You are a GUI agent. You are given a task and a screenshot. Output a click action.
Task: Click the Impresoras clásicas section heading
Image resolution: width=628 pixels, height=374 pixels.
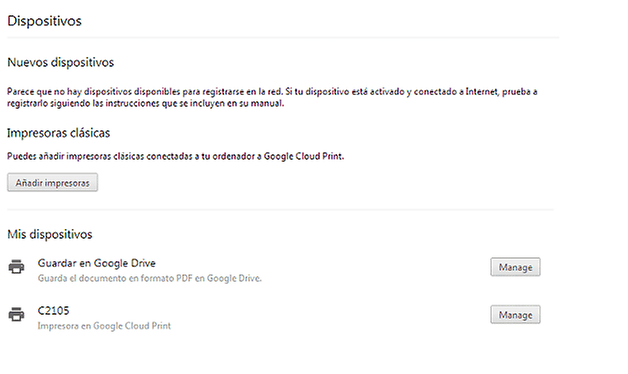pyautogui.click(x=58, y=133)
